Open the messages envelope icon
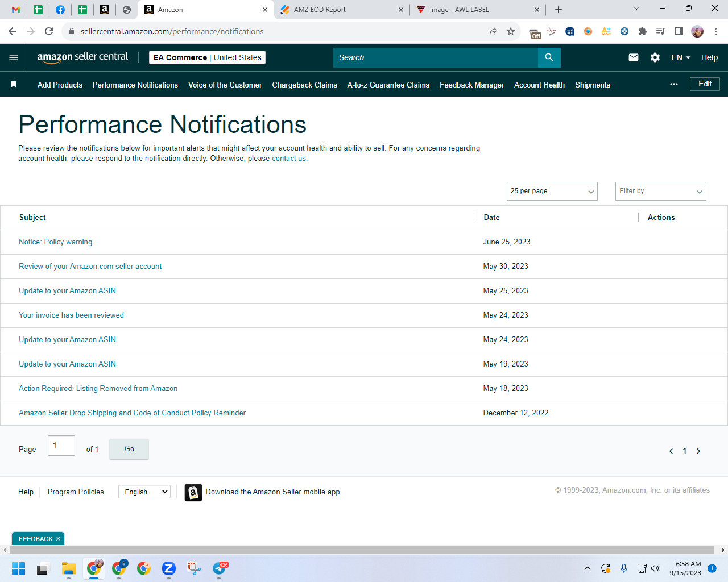The width and height of the screenshot is (728, 582). click(x=634, y=57)
